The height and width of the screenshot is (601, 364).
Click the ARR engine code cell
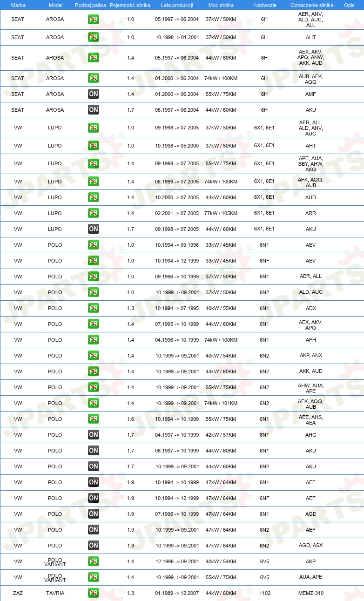tap(311, 213)
